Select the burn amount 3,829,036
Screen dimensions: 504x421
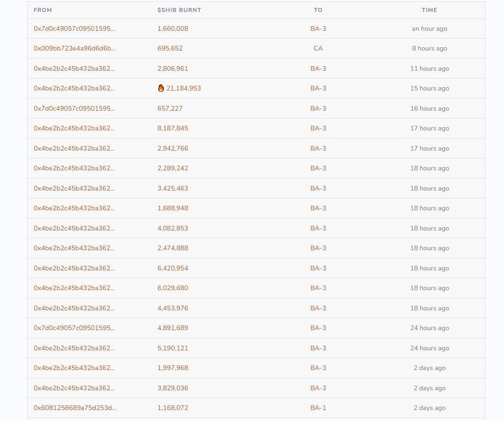pos(173,388)
